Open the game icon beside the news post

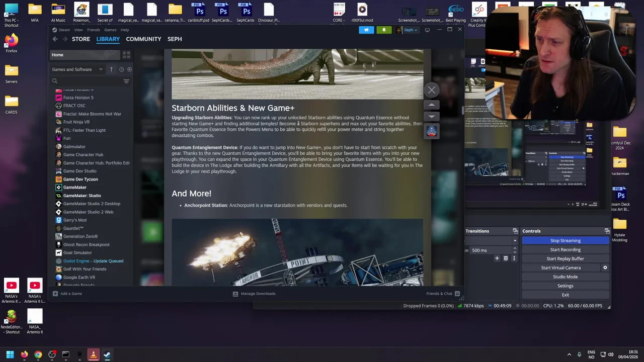pyautogui.click(x=432, y=131)
